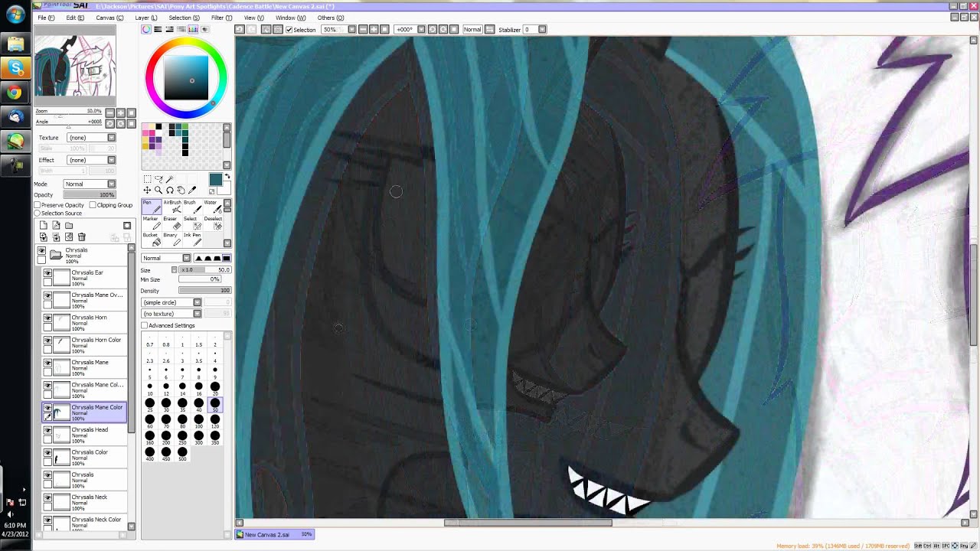Create a new layer folder
This screenshot has height=551, width=980.
tap(69, 226)
